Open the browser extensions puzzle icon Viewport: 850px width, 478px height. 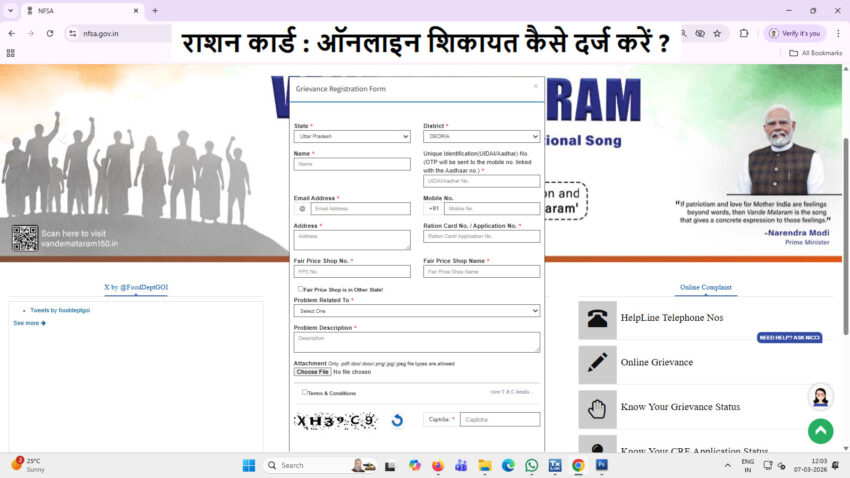[x=744, y=33]
